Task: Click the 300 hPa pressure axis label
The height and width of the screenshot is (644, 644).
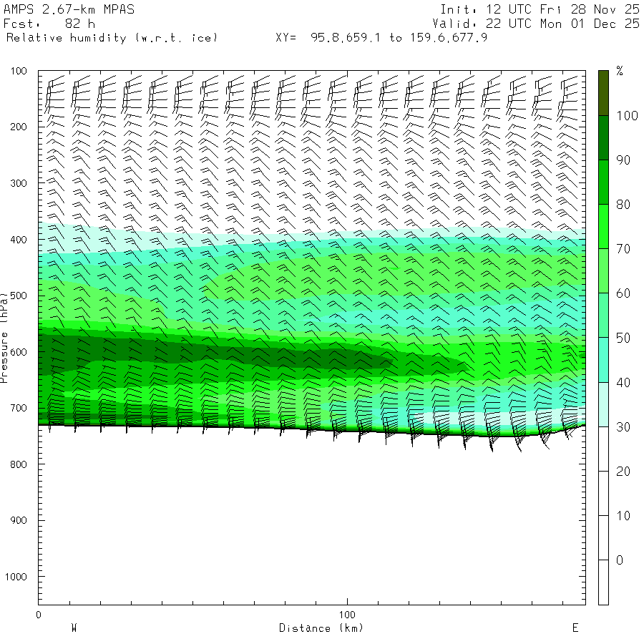Action: (x=19, y=183)
